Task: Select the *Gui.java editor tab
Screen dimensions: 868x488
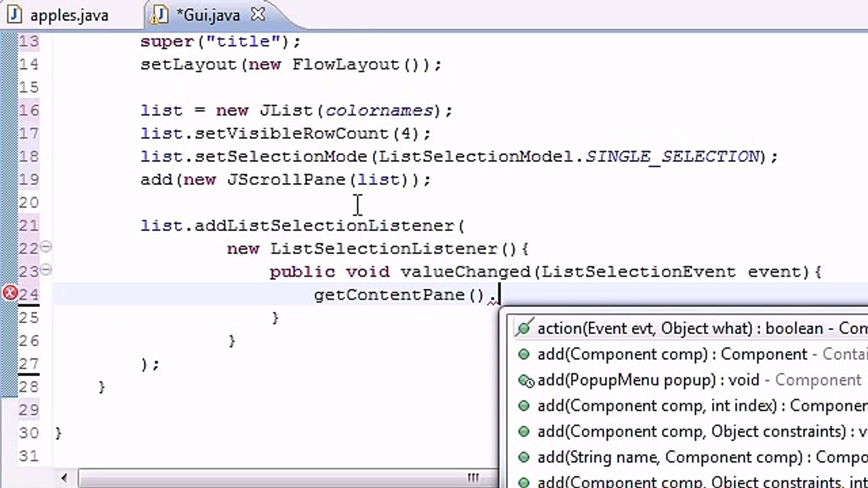Action: coord(209,15)
